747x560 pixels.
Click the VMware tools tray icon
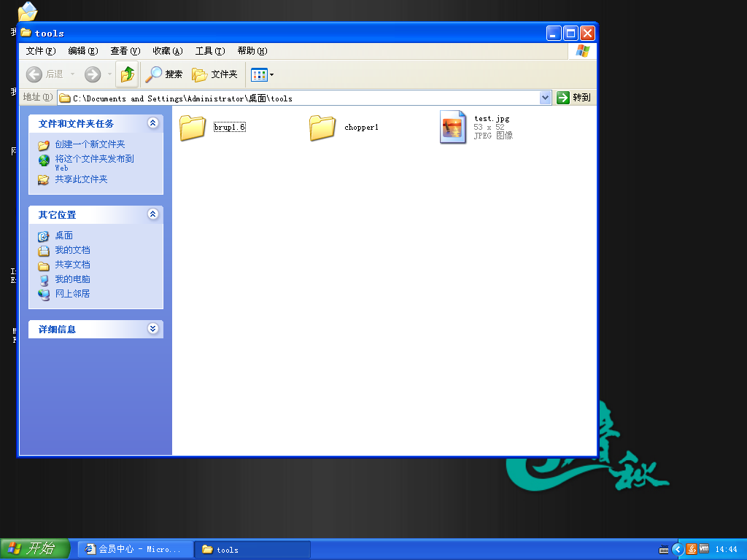[704, 548]
